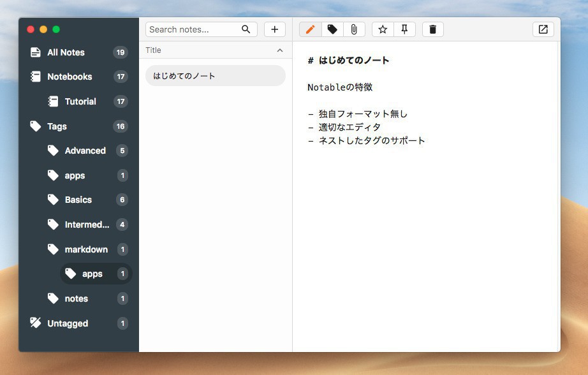
Task: Create a new note with plus button
Action: (x=275, y=29)
